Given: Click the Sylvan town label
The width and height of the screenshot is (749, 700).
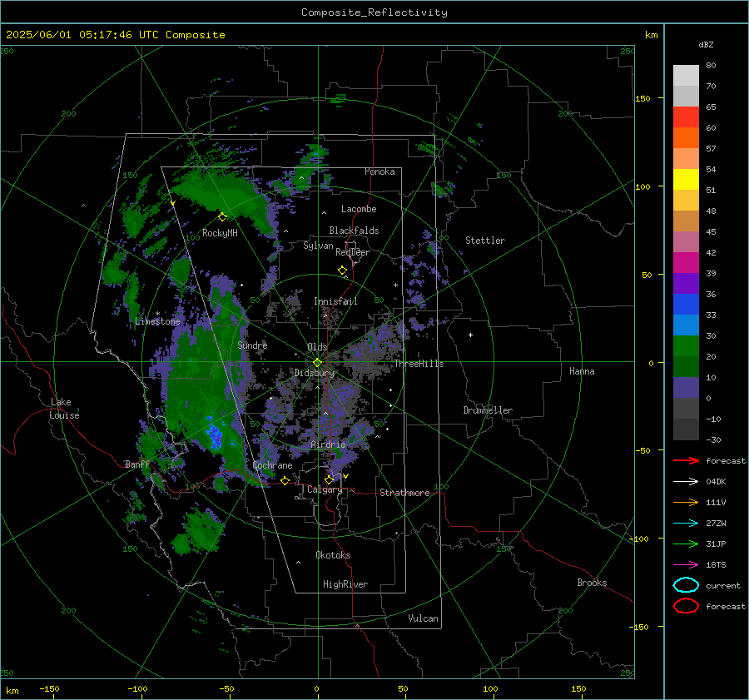Looking at the screenshot, I should pyautogui.click(x=318, y=246).
